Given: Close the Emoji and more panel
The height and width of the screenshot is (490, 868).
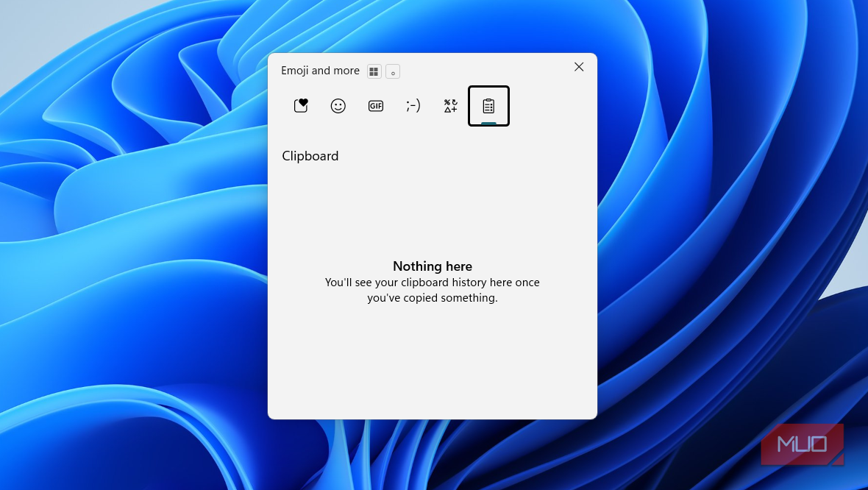Looking at the screenshot, I should click(x=579, y=67).
